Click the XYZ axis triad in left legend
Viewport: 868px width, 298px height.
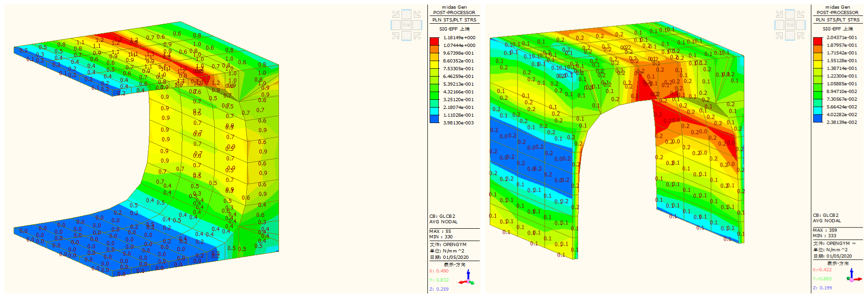pos(467,277)
